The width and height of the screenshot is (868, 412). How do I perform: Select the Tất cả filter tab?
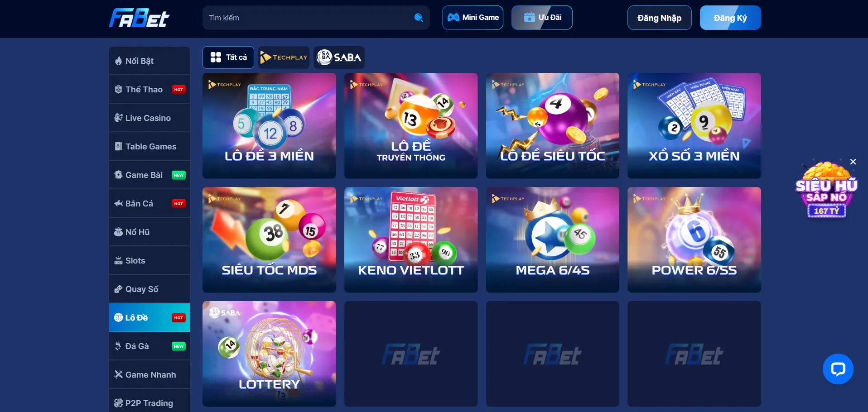coord(228,57)
